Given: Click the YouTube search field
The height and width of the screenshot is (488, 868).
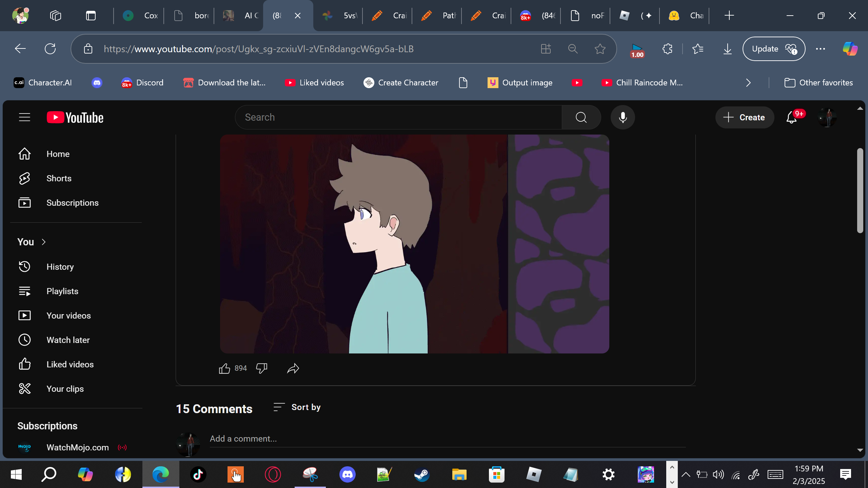Looking at the screenshot, I should pyautogui.click(x=399, y=117).
